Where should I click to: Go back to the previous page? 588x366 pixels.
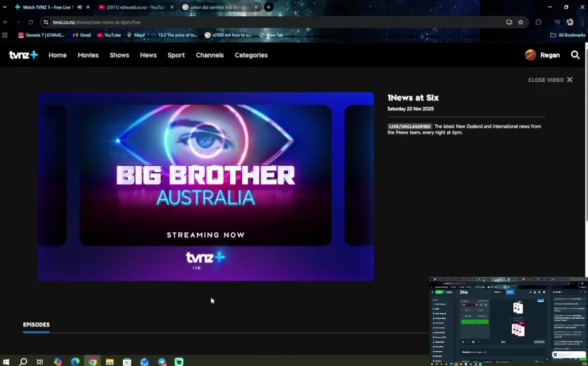point(6,22)
